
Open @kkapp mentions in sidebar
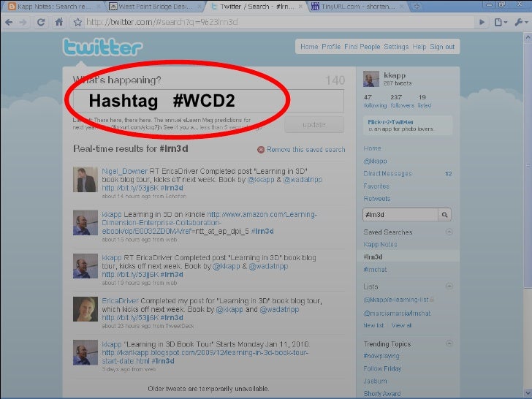click(375, 161)
